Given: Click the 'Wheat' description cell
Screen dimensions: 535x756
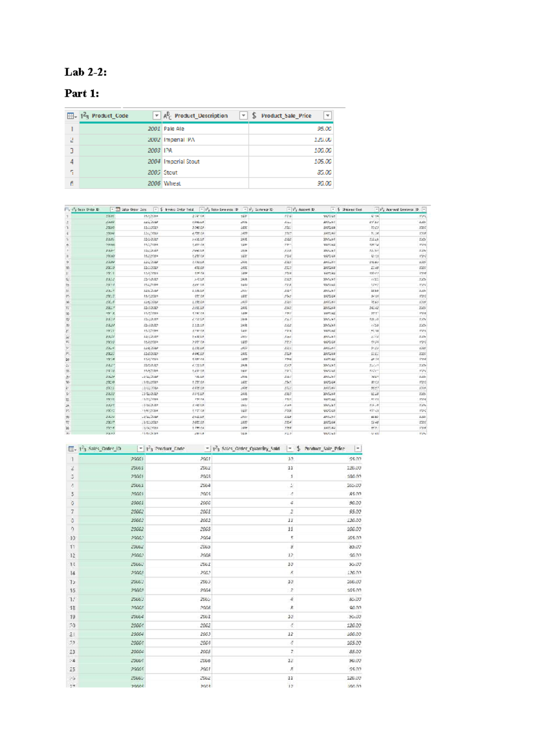Looking at the screenshot, I should (205, 183).
